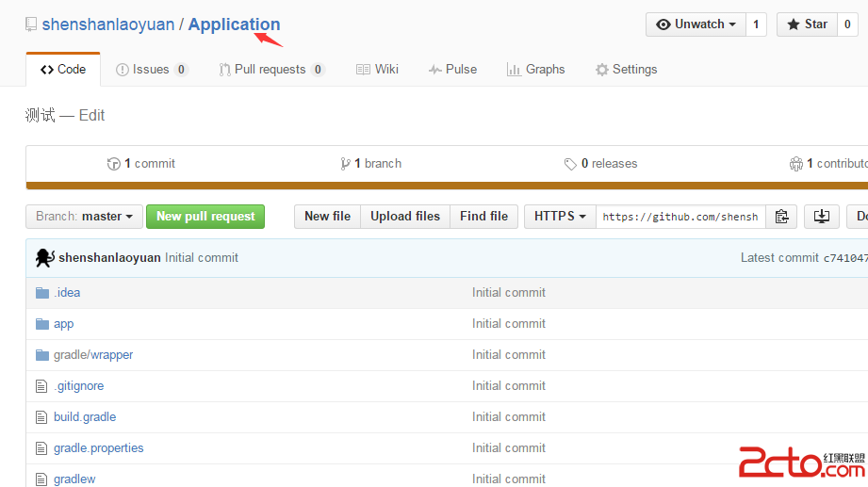Click the gradlew file icon
The height and width of the screenshot is (487, 868).
point(41,479)
